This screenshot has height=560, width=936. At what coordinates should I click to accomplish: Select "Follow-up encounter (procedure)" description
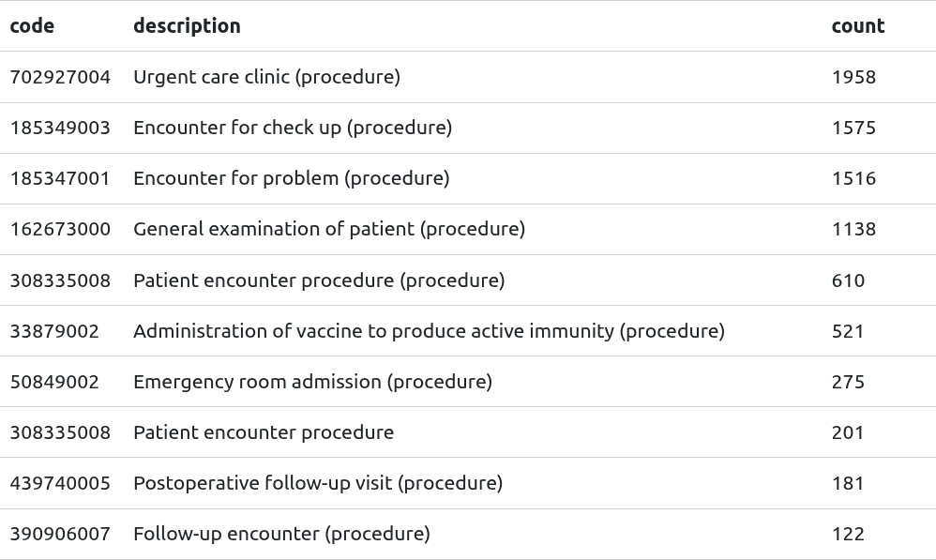click(x=281, y=534)
